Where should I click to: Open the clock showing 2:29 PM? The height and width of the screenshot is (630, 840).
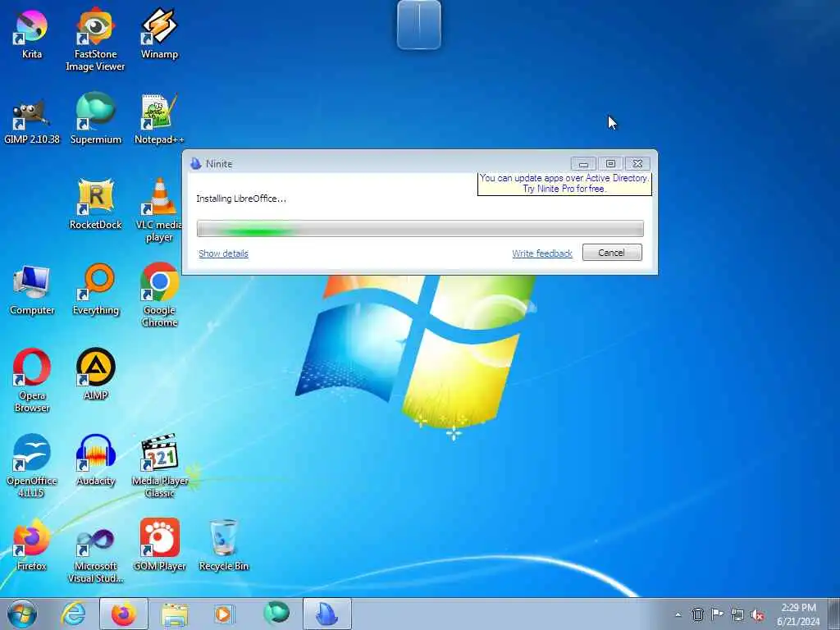[799, 614]
